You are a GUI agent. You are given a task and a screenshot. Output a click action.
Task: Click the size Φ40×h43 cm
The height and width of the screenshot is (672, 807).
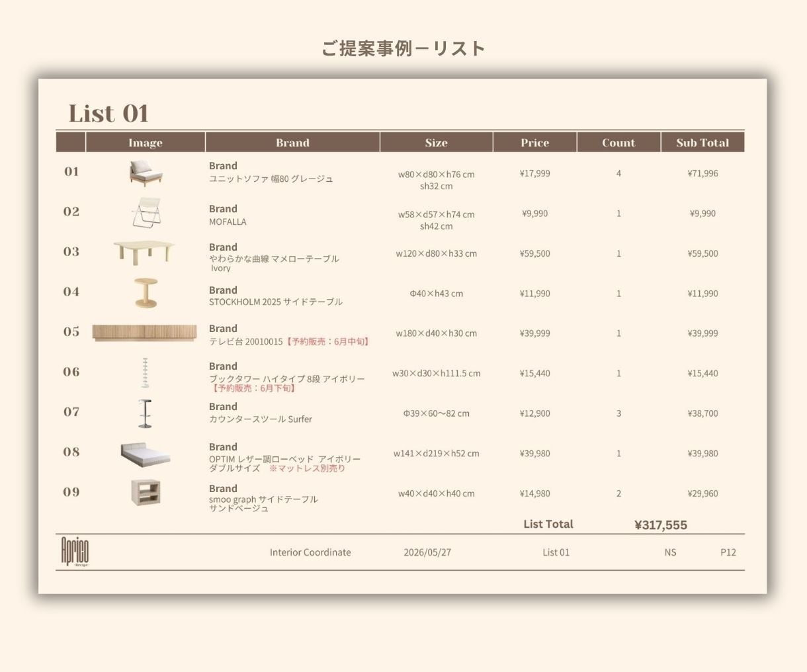coord(437,293)
